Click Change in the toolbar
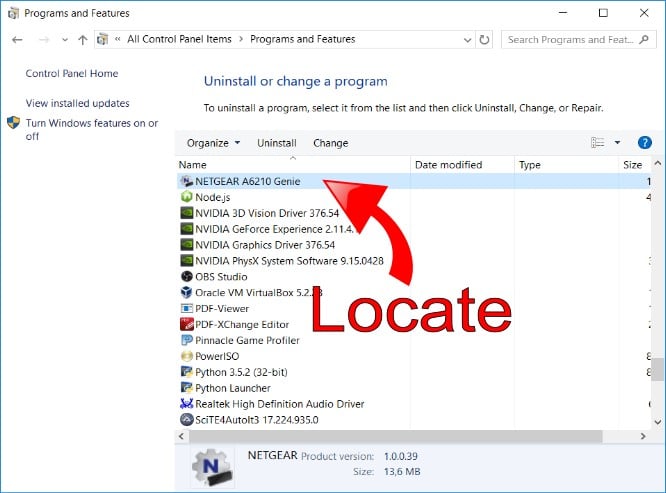Viewport: 666px width, 493px height. 330,143
